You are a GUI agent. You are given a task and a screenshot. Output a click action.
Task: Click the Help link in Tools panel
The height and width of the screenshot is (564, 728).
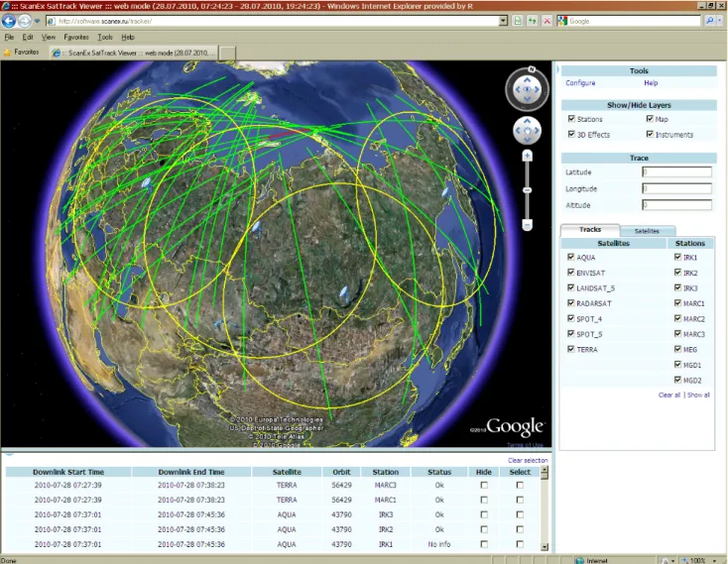click(x=651, y=83)
